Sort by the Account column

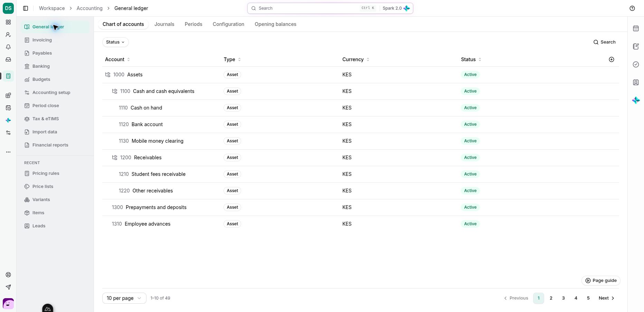117,59
